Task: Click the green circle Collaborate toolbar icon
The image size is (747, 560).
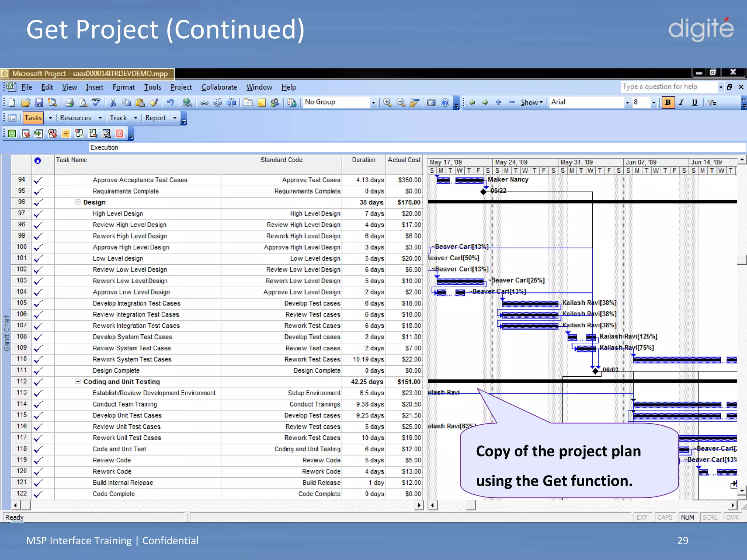Action: tap(12, 134)
